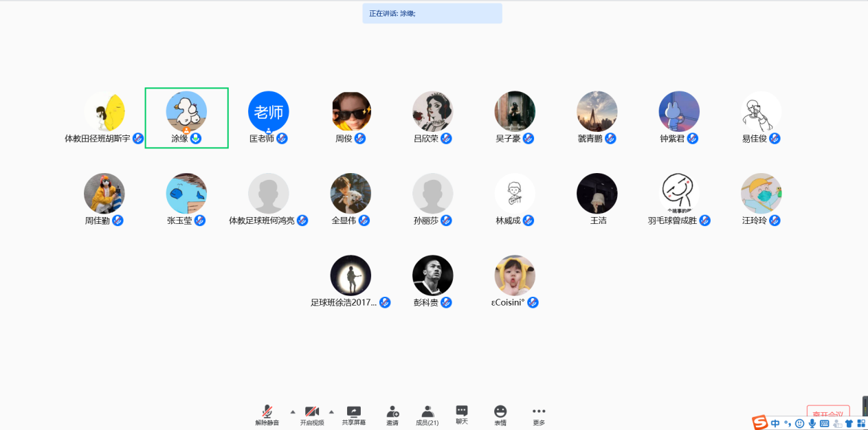Click 王洁's dark avatar

click(597, 193)
